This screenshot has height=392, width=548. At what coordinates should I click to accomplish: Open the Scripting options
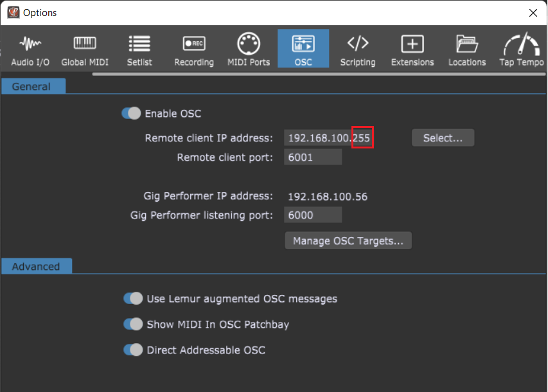pyautogui.click(x=358, y=49)
